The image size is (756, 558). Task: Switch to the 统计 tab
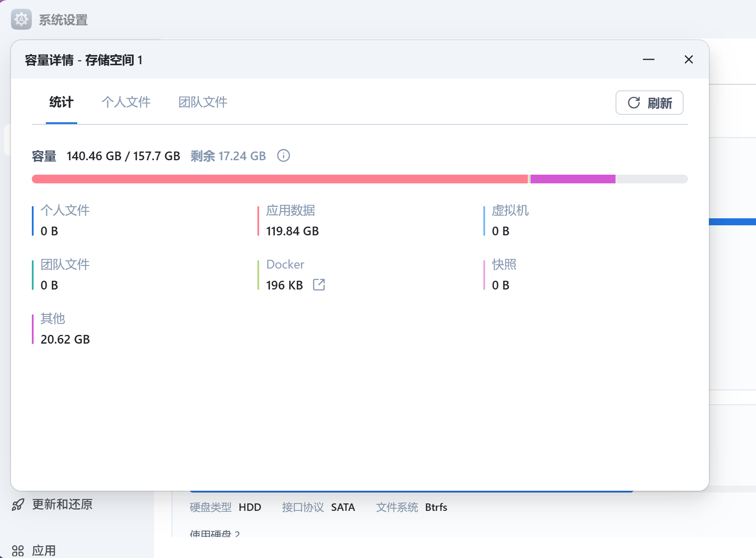tap(61, 102)
